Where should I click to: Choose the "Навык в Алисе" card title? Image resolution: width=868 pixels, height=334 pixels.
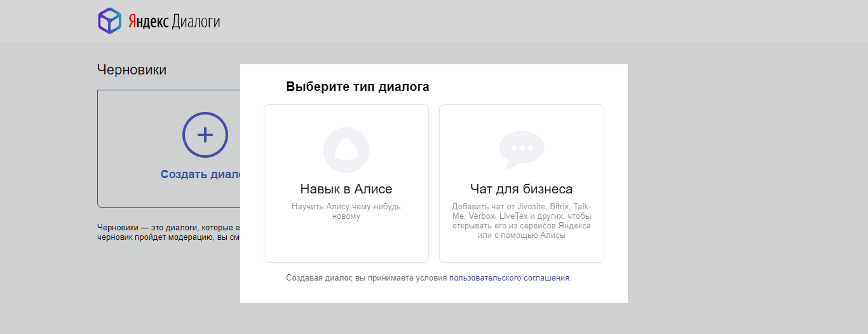tap(346, 189)
